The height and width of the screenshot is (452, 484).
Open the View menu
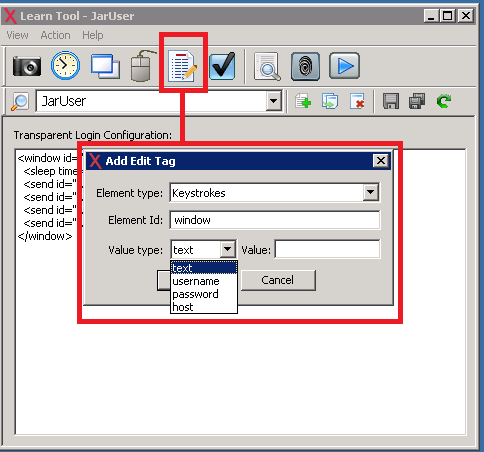[x=17, y=35]
